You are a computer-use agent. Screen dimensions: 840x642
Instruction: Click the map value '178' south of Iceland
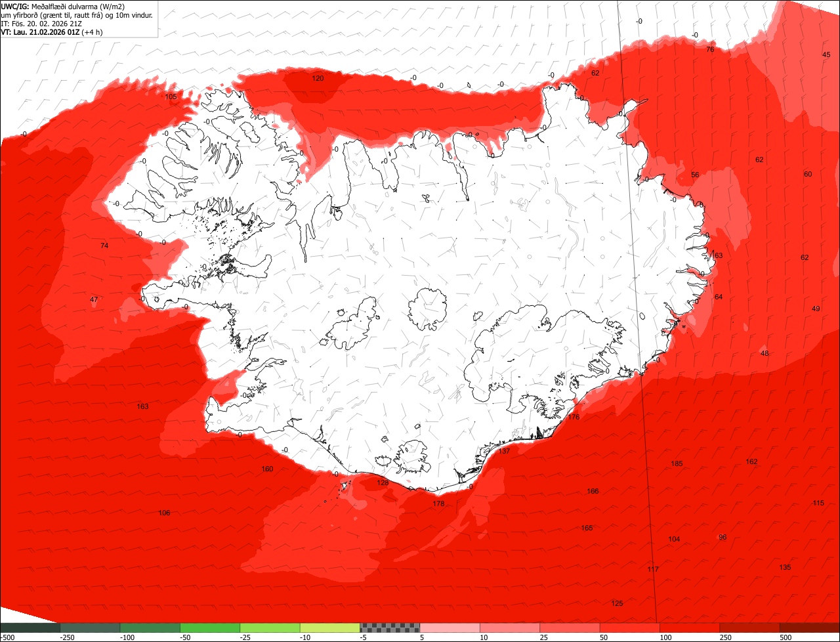438,503
